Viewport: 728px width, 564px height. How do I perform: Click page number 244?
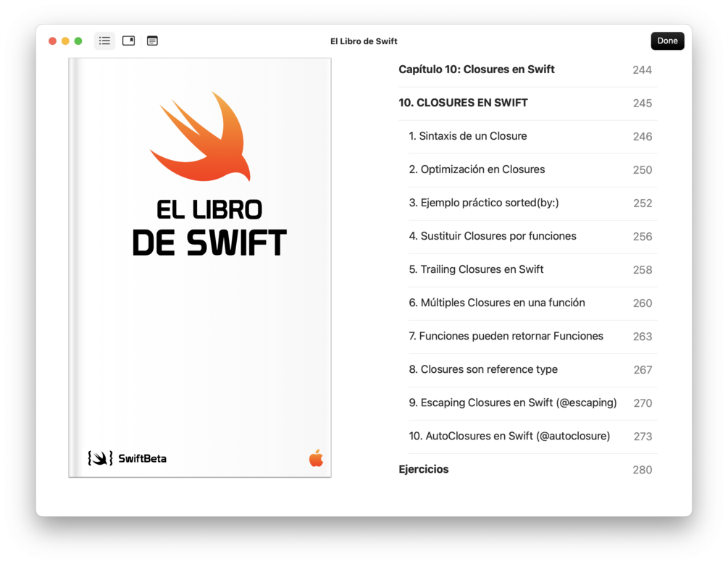click(642, 70)
